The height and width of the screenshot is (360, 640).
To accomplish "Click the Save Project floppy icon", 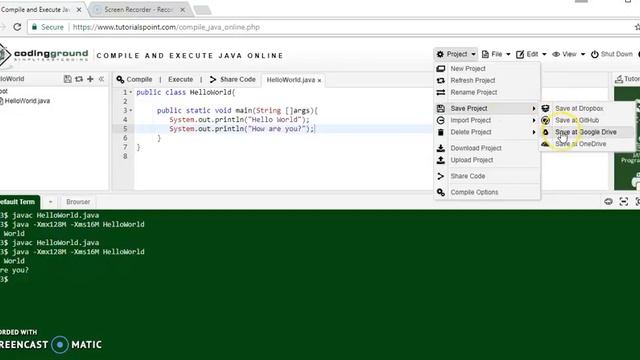I will tap(441, 108).
